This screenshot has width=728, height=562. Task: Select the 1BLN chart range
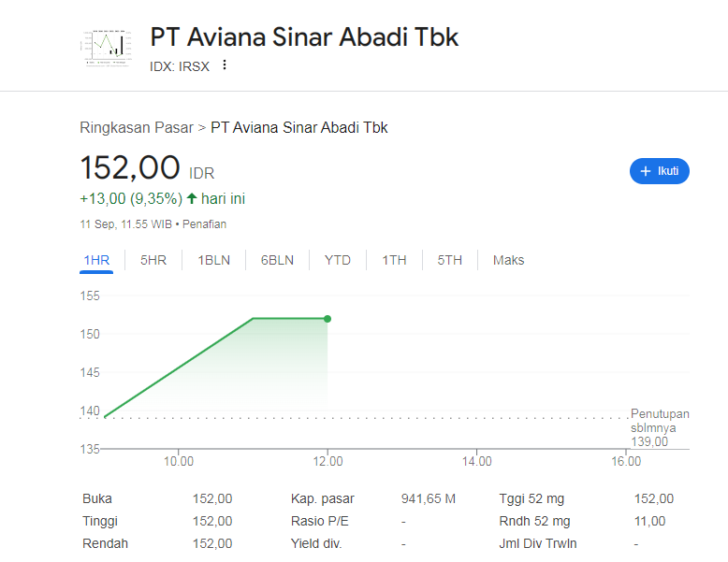213,260
